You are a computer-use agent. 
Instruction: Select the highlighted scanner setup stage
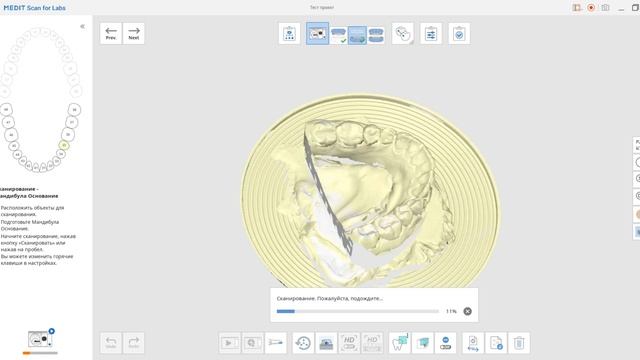pyautogui.click(x=317, y=33)
